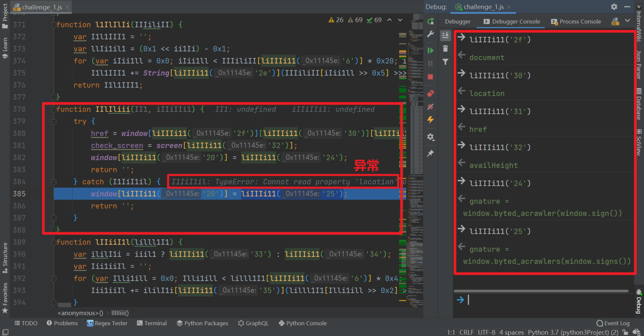Viewport: 644px width, 336px height.
Task: Open the Database side panel
Action: (639, 104)
